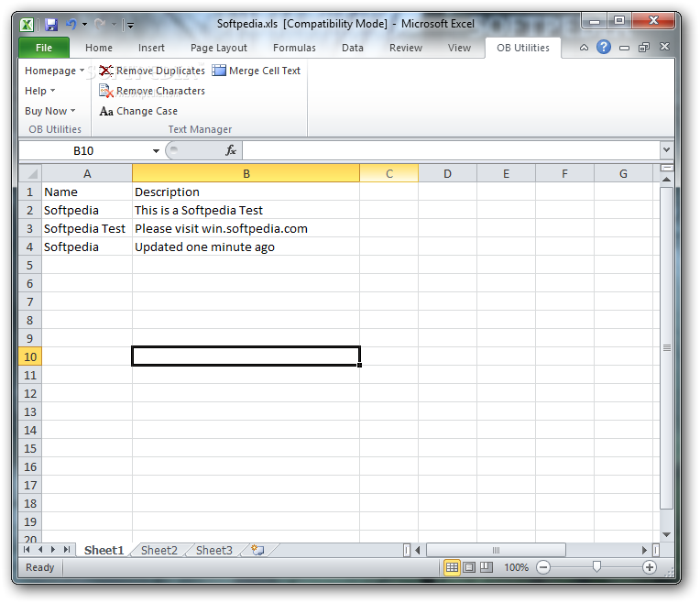Open Customize Quick Access Toolbar dropdown
This screenshot has height=603, width=700.
[130, 25]
